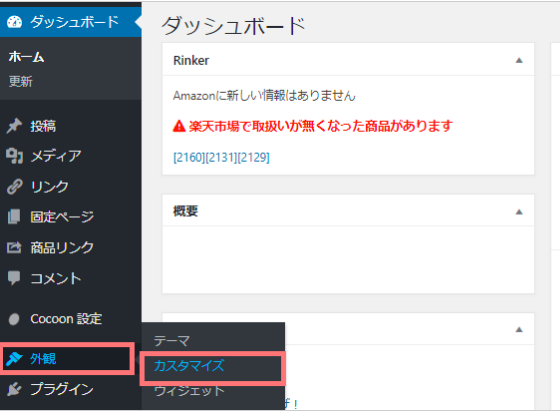Click the 投稿 pushpin icon
This screenshot has width=560, height=413.
(x=14, y=126)
